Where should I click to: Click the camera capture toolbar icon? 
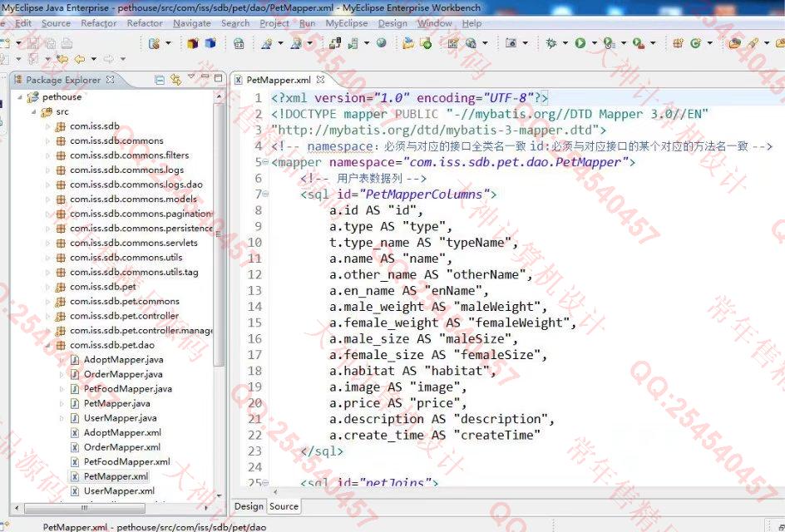pyautogui.click(x=511, y=43)
